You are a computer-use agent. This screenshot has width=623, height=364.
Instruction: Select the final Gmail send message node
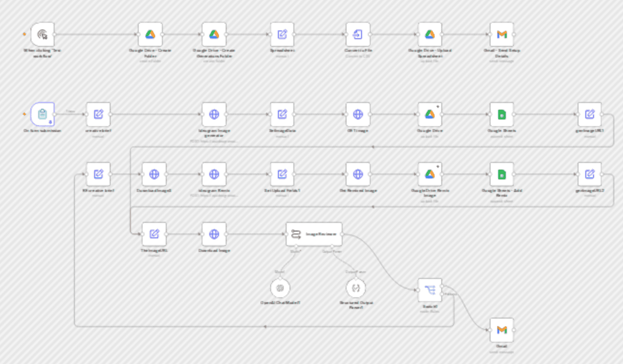pyautogui.click(x=502, y=330)
